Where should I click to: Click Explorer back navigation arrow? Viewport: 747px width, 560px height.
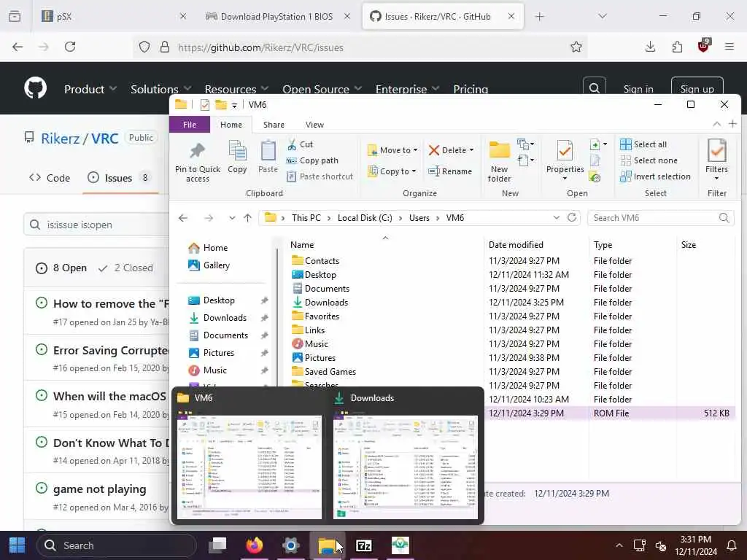click(x=183, y=217)
